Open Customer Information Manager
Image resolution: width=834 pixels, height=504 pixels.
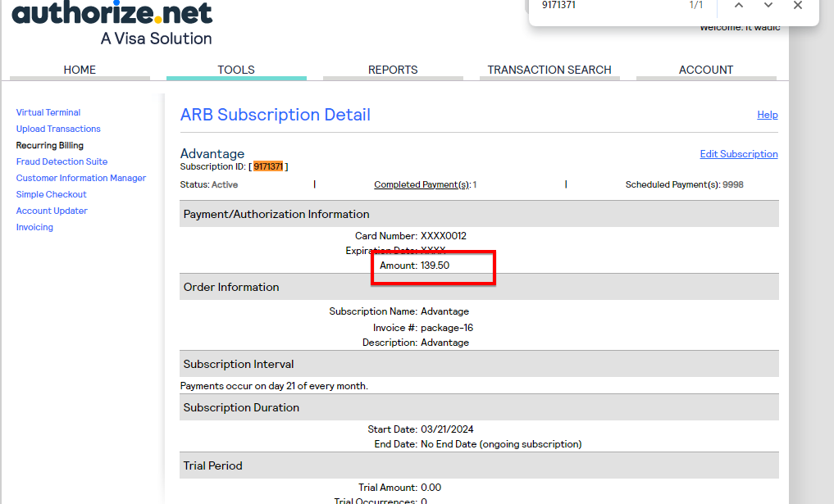click(x=81, y=178)
